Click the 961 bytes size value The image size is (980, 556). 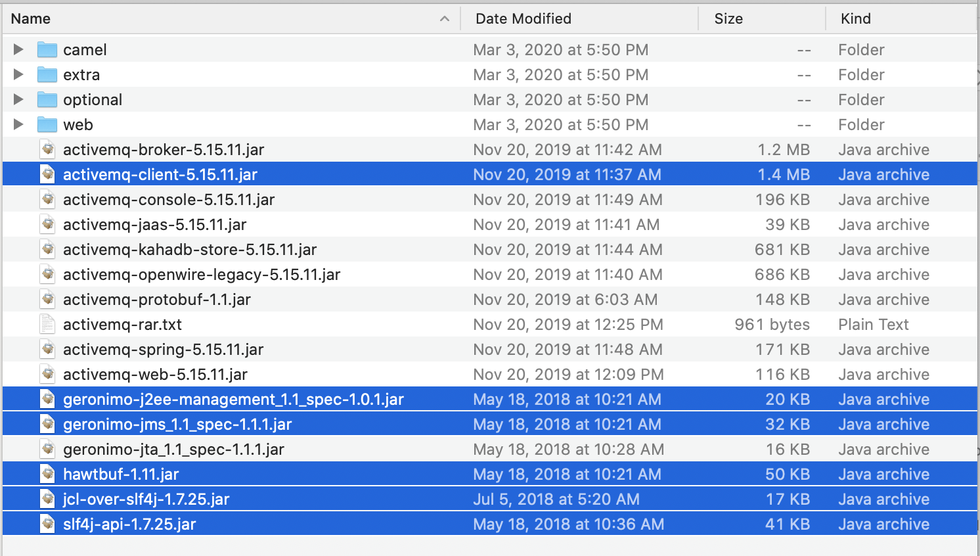pyautogui.click(x=772, y=325)
